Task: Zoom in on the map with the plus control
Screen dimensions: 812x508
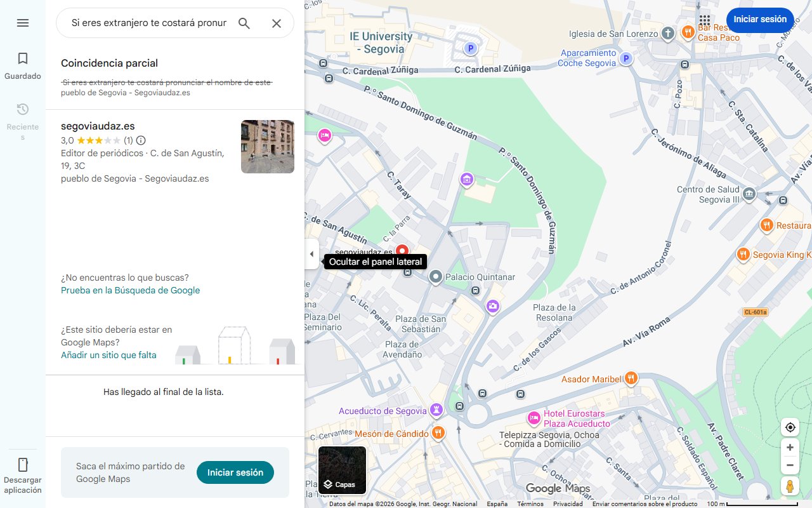Action: pyautogui.click(x=790, y=447)
